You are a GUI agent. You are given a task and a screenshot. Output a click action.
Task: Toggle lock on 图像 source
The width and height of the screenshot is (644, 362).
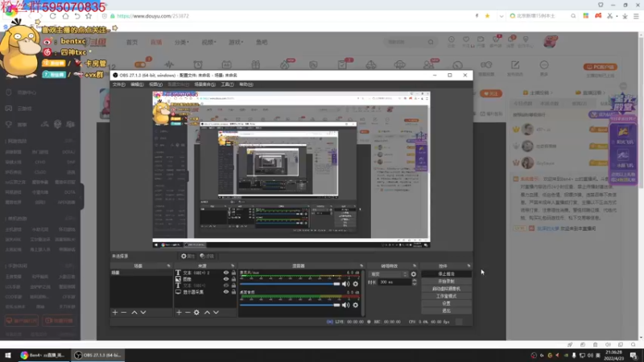233,279
